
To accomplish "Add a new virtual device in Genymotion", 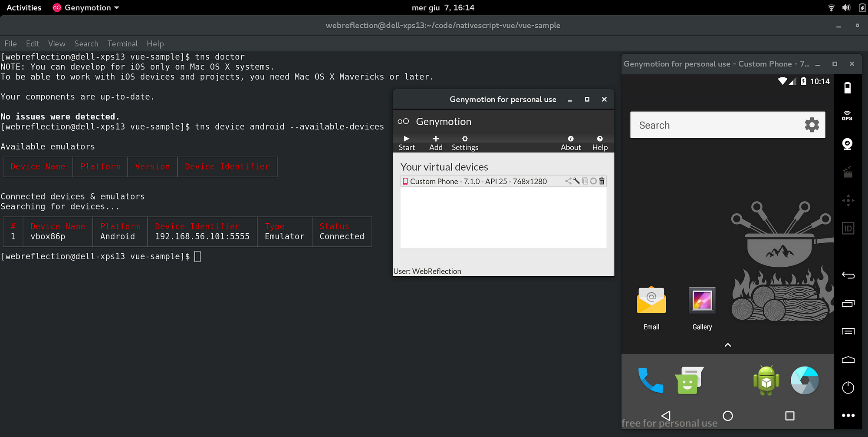I will coord(436,143).
